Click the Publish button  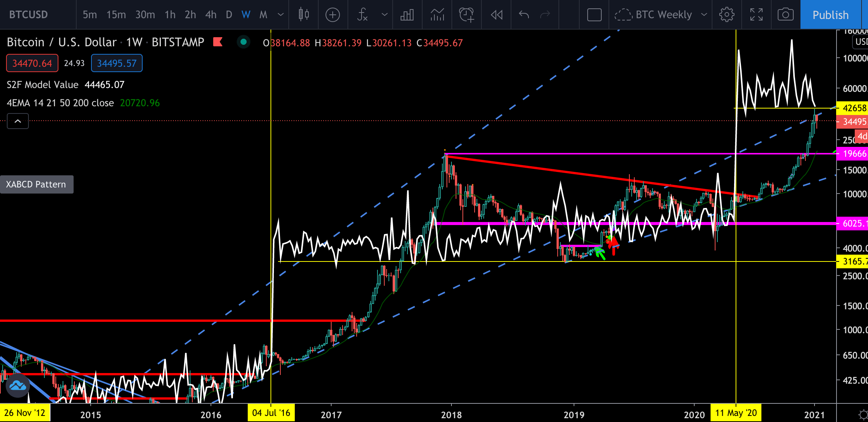coord(830,15)
